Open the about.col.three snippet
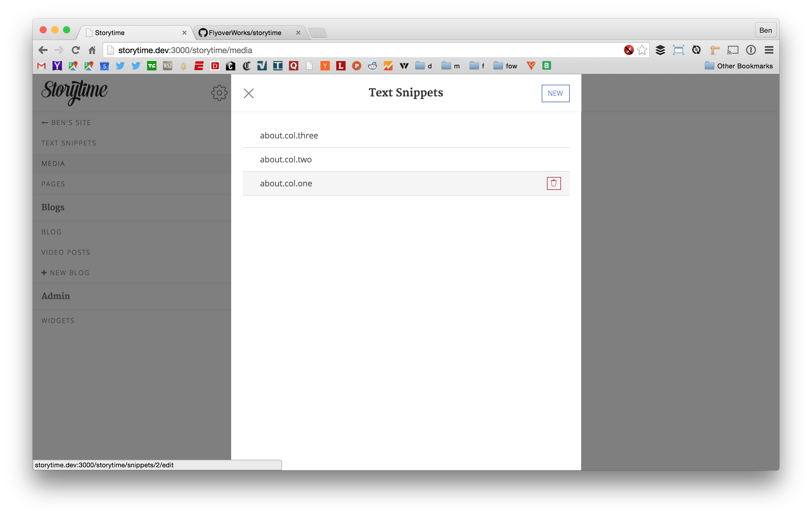This screenshot has height=517, width=812. coord(289,135)
